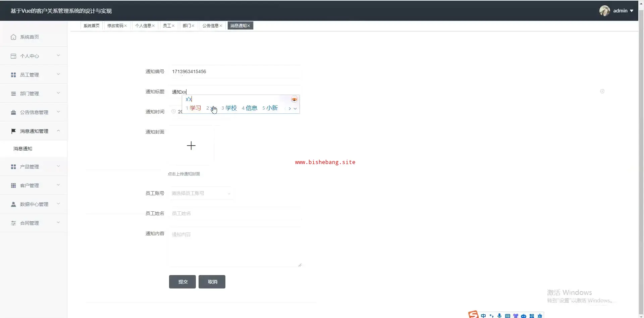Click the 公告信息管理 briefcase icon

[x=13, y=112]
